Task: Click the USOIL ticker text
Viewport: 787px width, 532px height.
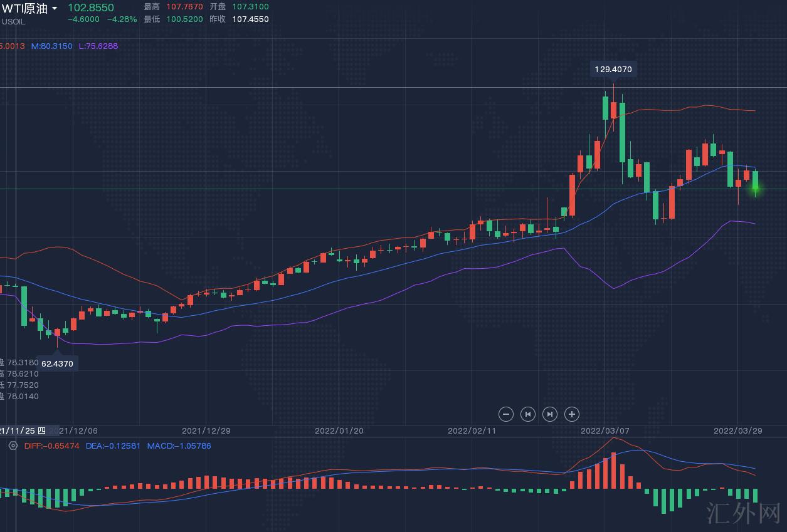Action: pyautogui.click(x=13, y=22)
